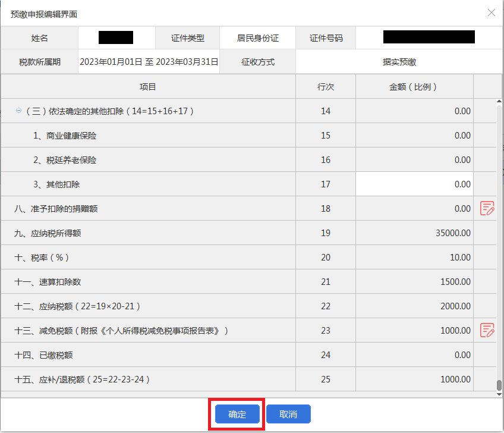Select the 税延养老保险 row
The width and height of the screenshot is (504, 433).
point(248,160)
